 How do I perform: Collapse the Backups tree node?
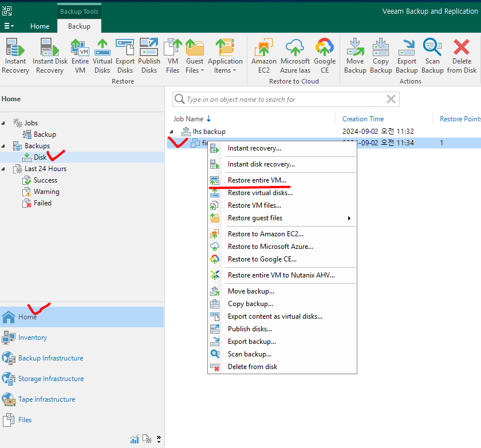click(x=3, y=146)
